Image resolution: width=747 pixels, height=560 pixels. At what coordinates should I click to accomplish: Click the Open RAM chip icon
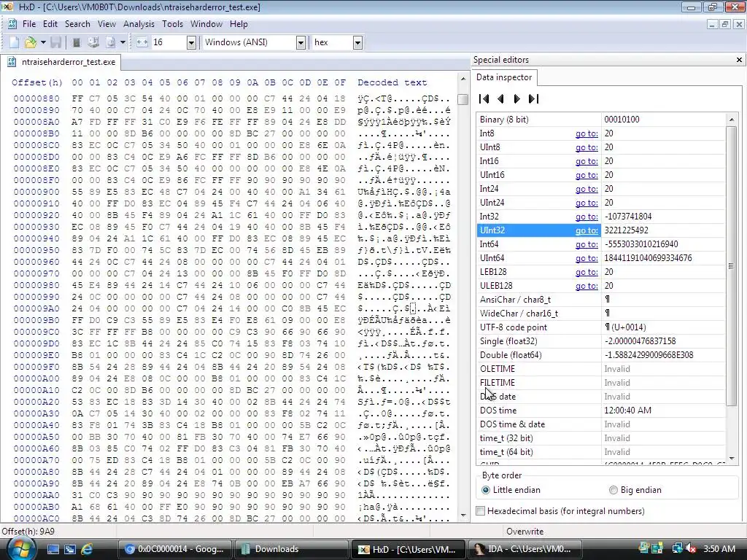76,42
